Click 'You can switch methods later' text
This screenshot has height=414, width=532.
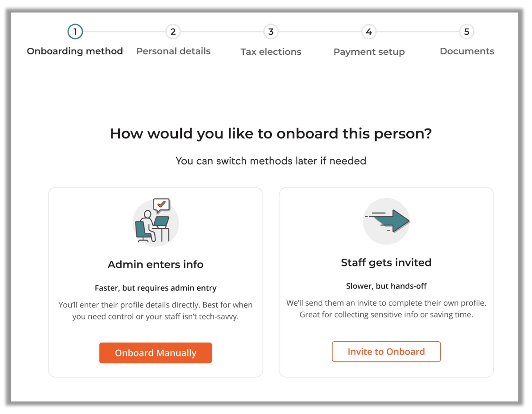pos(271,161)
